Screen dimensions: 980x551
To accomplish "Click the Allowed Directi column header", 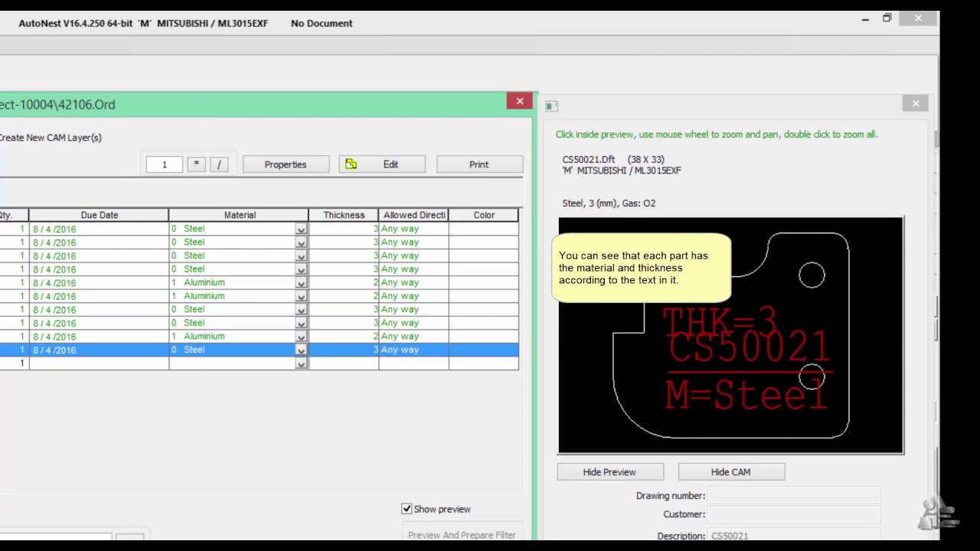I will (414, 215).
